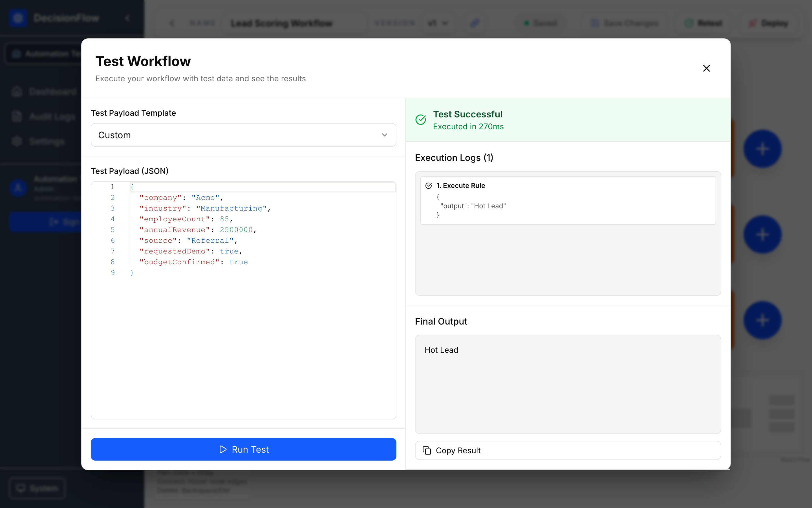Click the topmost blue plus button
812x508 pixels.
[x=762, y=149]
